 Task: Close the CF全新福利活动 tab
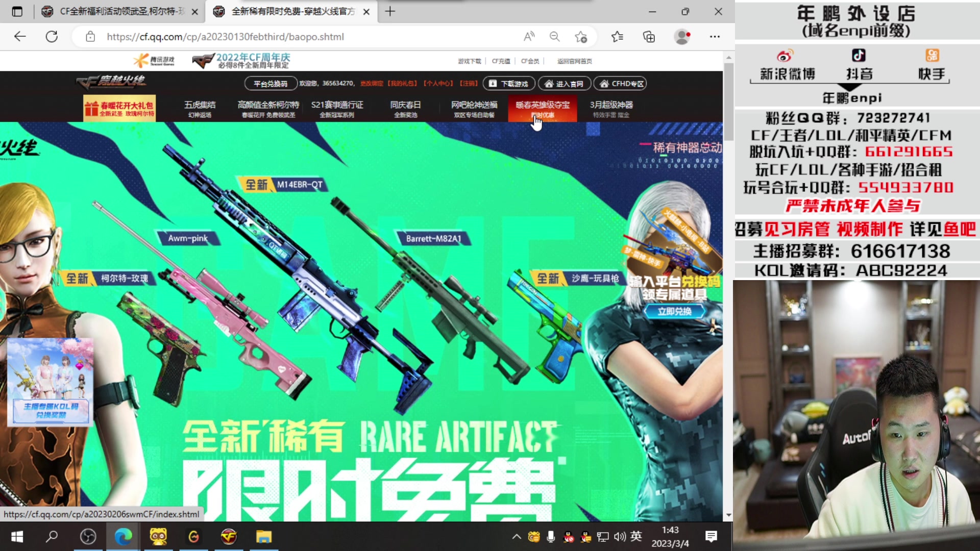194,12
